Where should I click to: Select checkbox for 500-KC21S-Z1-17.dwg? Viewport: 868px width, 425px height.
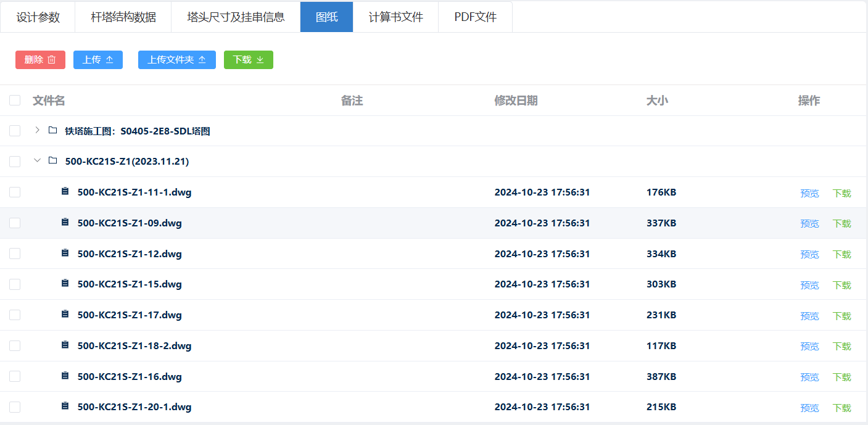(15, 315)
